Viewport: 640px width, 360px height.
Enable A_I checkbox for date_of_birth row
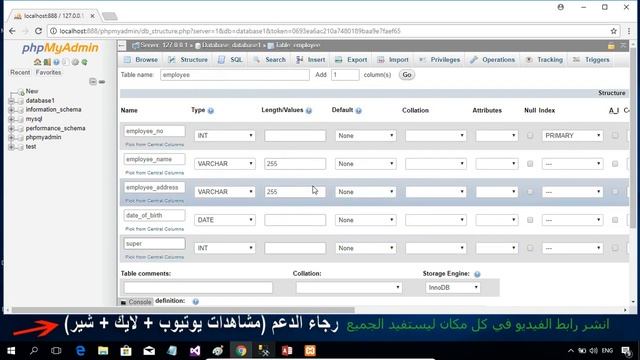(x=615, y=220)
